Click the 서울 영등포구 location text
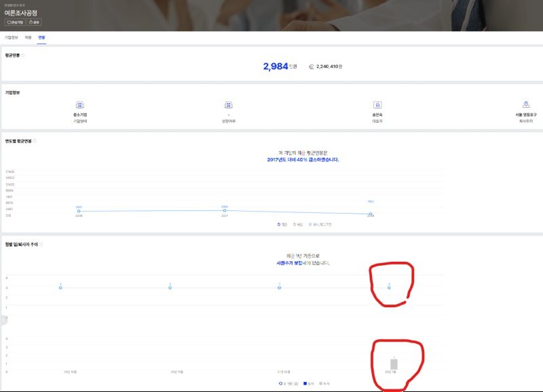Viewport: 543px width, 392px height. coord(526,115)
